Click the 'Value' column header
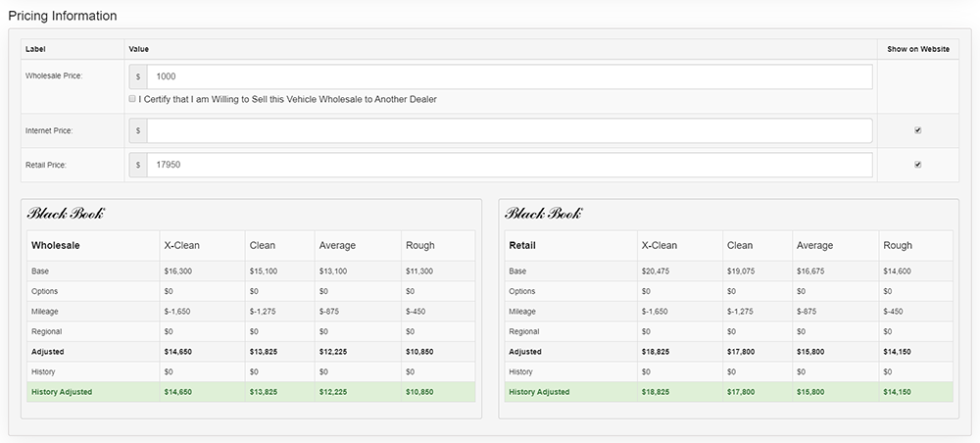This screenshot has height=443, width=980. pyautogui.click(x=139, y=49)
